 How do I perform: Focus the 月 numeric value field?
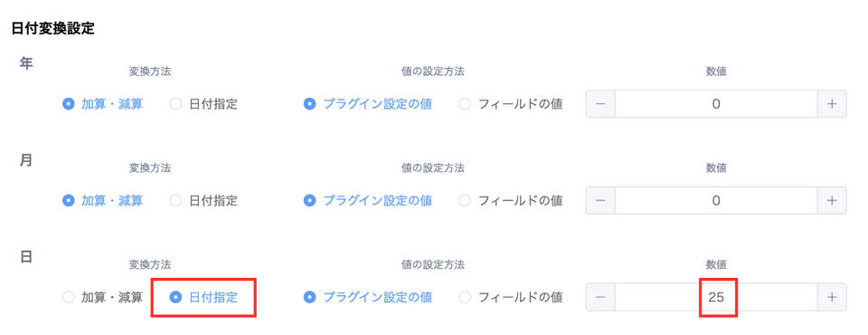point(716,200)
